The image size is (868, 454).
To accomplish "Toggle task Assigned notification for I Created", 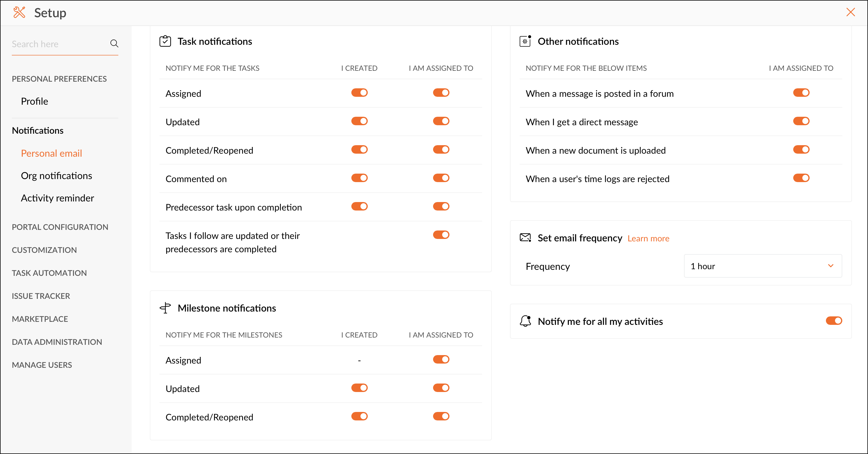I will click(359, 93).
